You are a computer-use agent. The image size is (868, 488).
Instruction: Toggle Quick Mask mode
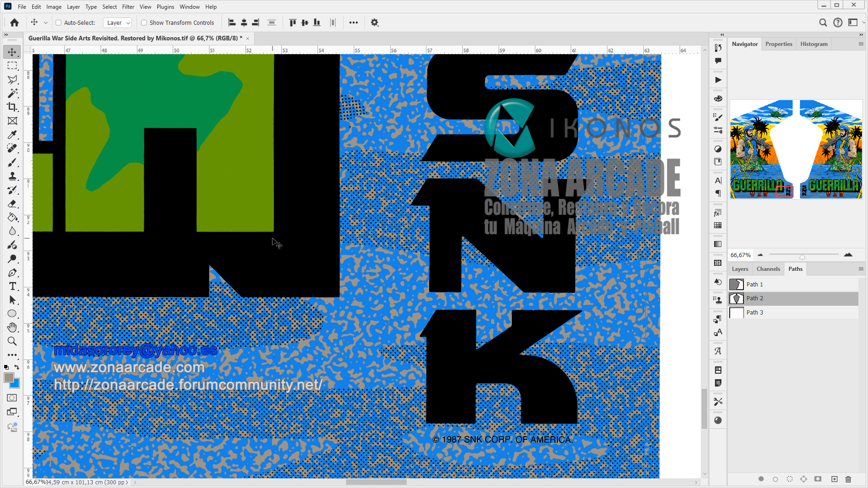point(12,398)
